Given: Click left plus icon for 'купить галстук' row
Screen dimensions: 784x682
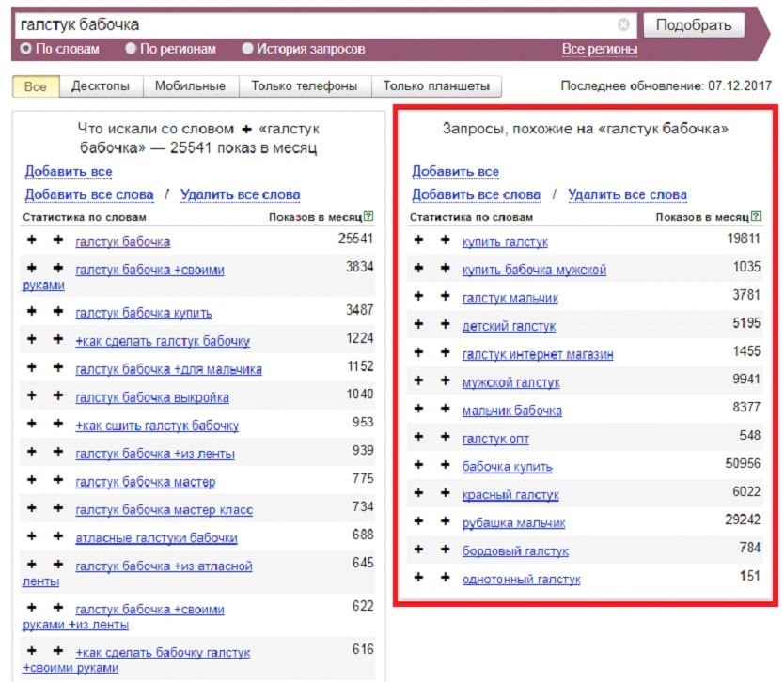Looking at the screenshot, I should (x=418, y=240).
